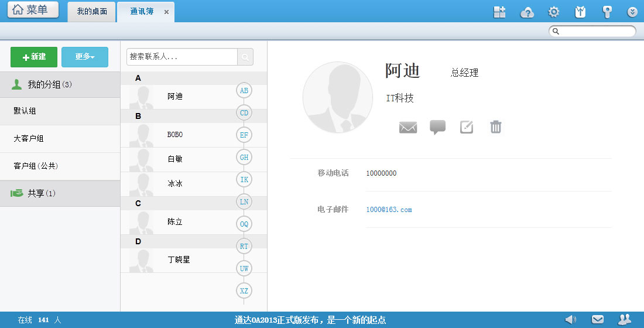
Task: Delete contact with the trash icon
Action: [x=496, y=127]
